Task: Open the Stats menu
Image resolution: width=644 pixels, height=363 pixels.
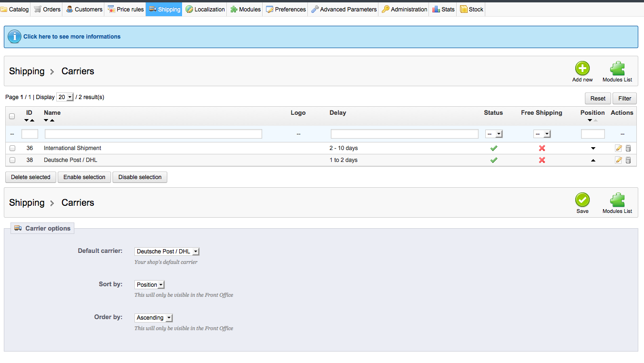Action: tap(444, 9)
